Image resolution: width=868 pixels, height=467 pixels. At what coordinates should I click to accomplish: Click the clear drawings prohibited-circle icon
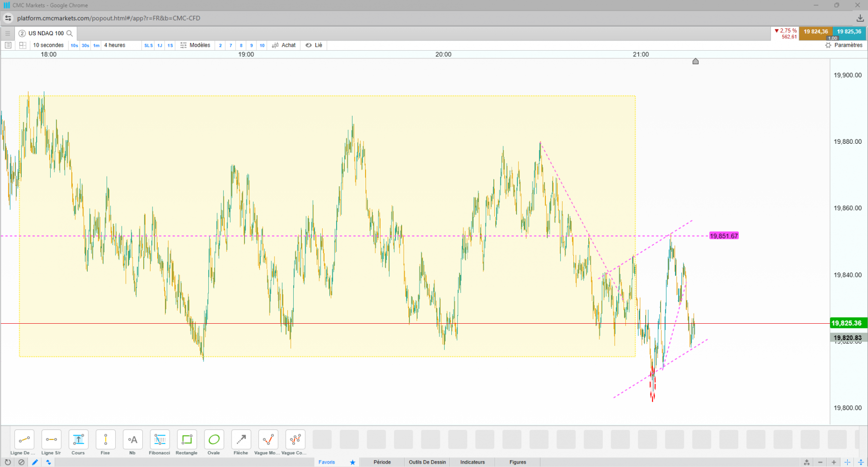[x=21, y=462]
